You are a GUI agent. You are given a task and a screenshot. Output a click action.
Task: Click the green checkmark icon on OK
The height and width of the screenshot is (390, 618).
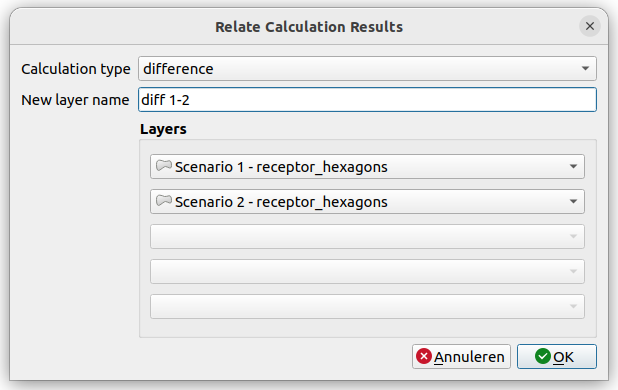543,357
